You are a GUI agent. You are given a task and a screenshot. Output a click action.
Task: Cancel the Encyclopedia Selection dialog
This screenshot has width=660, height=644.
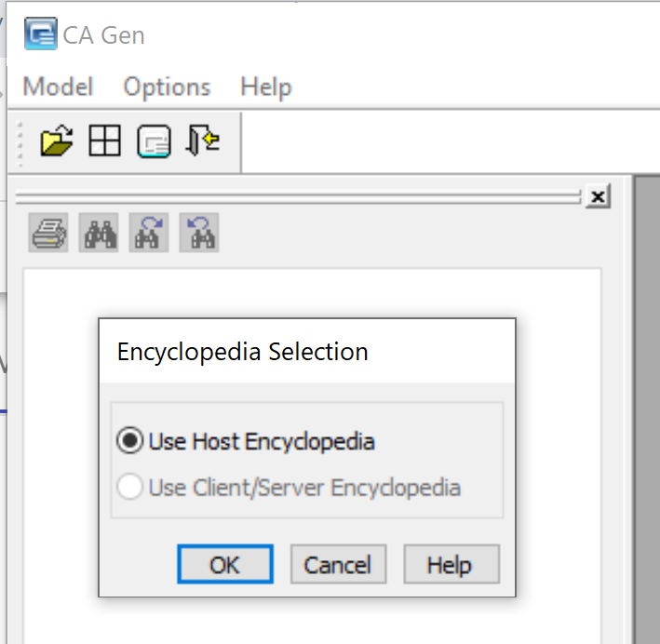(x=338, y=564)
